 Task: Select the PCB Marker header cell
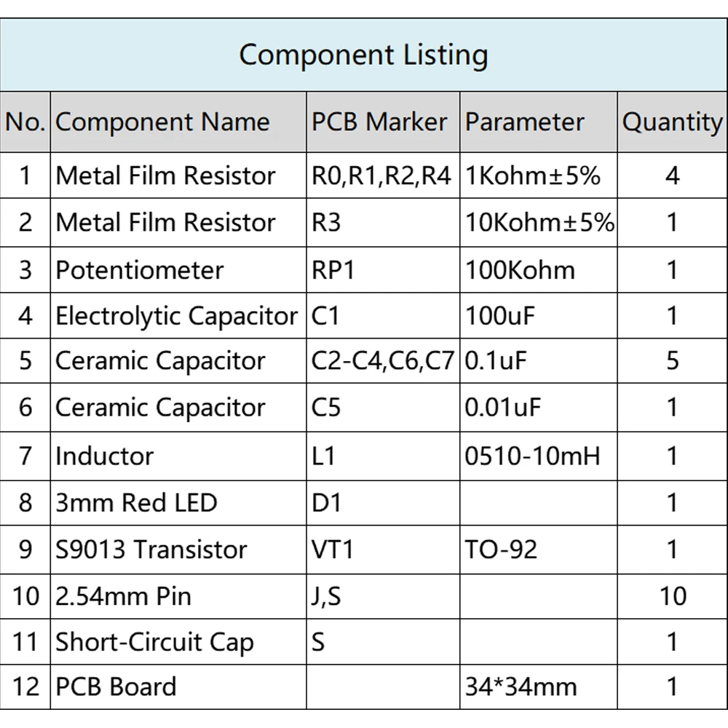coord(383,122)
